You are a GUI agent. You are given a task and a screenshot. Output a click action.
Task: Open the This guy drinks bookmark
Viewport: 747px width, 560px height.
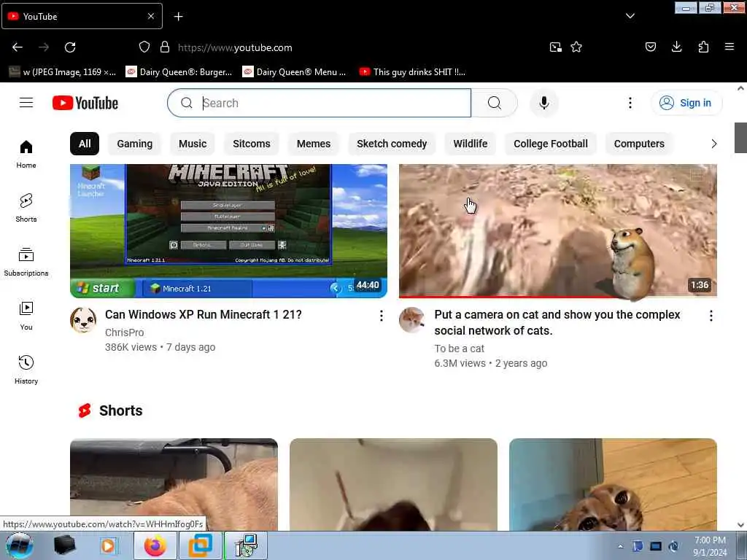tap(413, 72)
